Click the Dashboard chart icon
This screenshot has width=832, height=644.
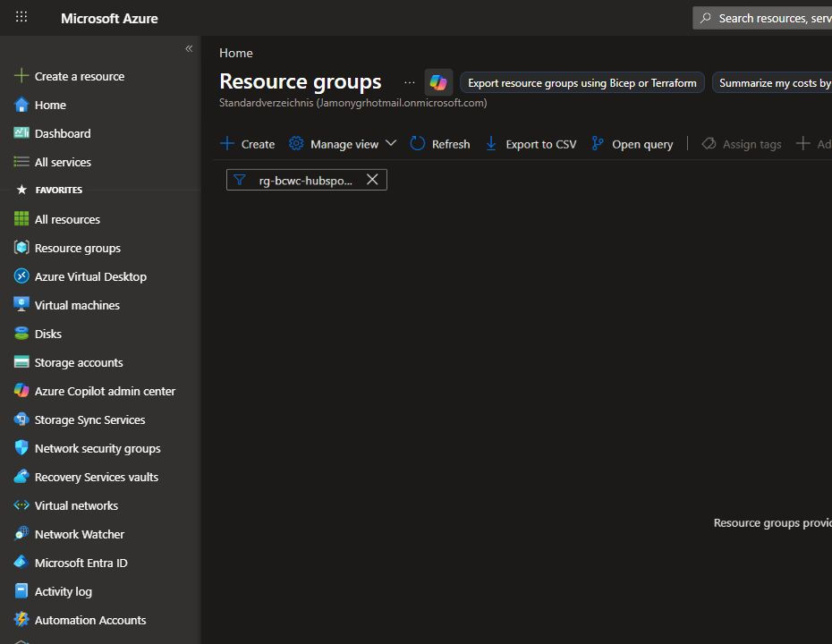point(21,132)
